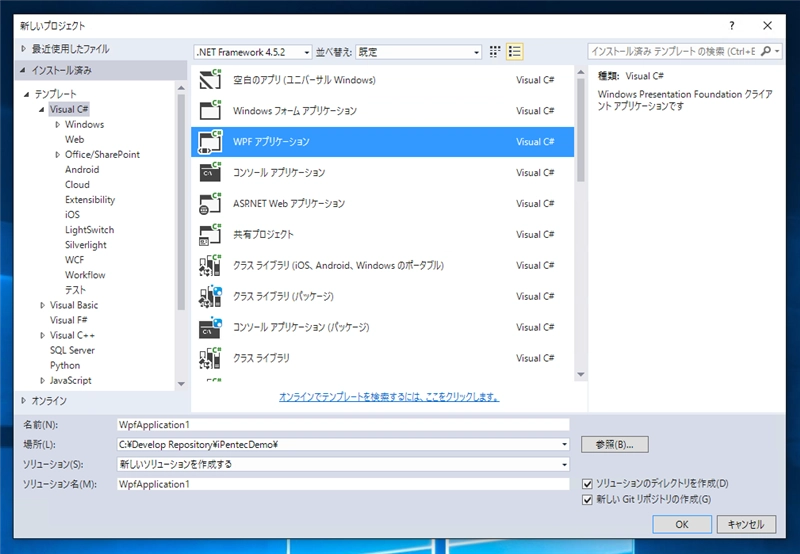Expand the オンライン section
This screenshot has height=554, width=800.
coord(23,401)
